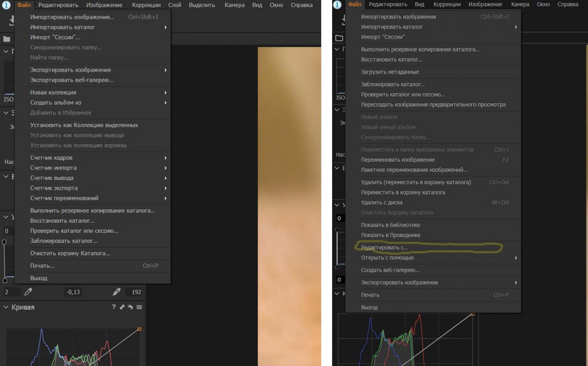Choose Печать... in the left window menu
The width and height of the screenshot is (588, 366).
pyautogui.click(x=94, y=265)
